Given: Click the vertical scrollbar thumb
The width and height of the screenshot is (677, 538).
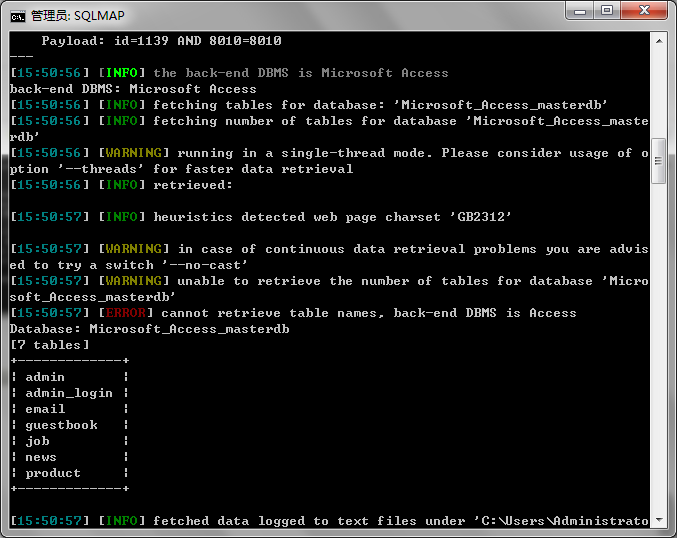Looking at the screenshot, I should pos(659,161).
